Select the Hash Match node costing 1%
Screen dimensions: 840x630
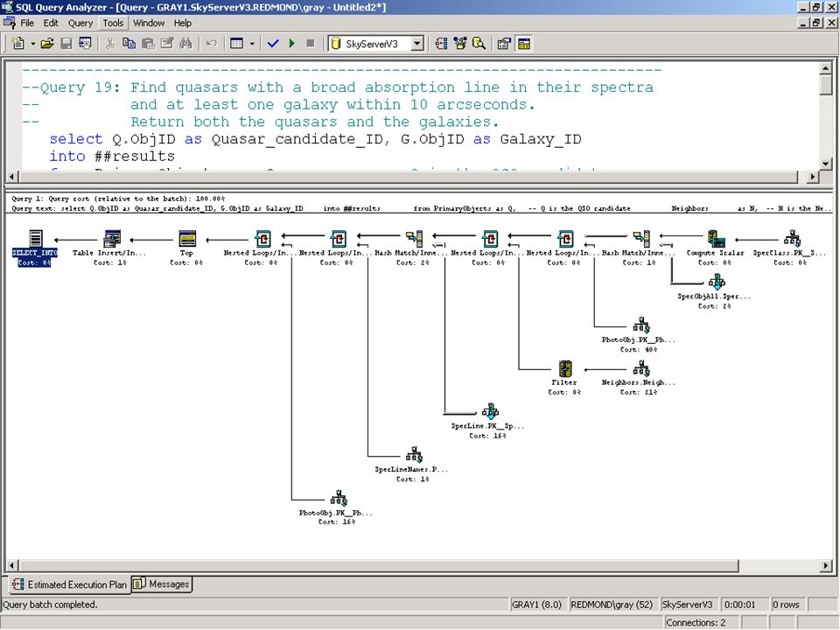[x=640, y=248]
